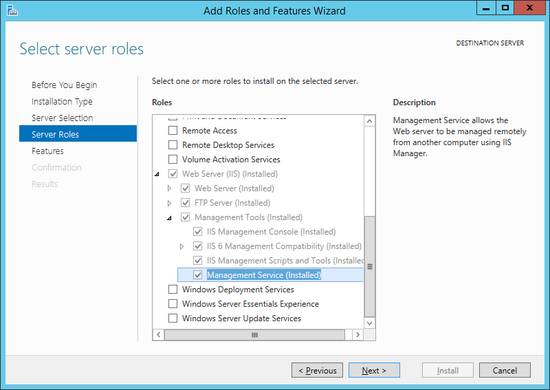This screenshot has width=550, height=390.
Task: Tick the Windows Server Update Services checkbox
Action: 173,318
